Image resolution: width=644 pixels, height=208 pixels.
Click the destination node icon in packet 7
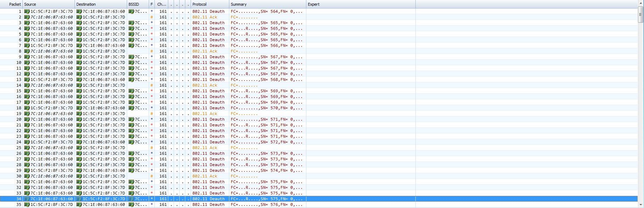(79, 45)
